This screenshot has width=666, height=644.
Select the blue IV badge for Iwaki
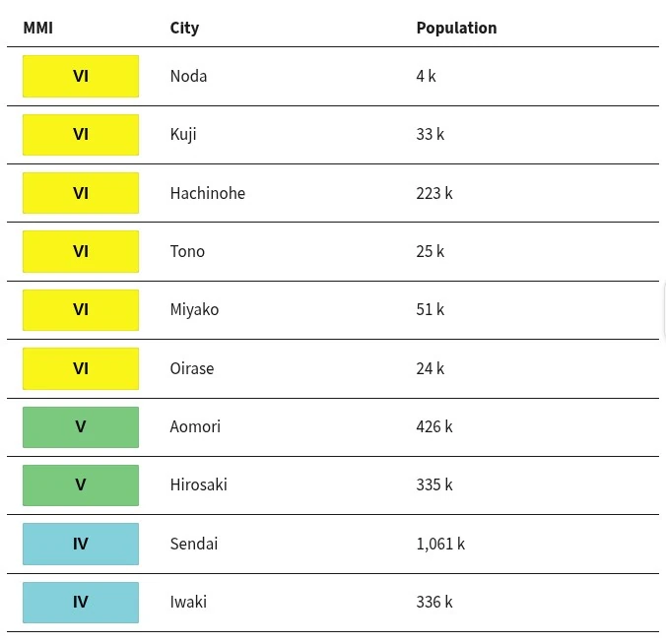81,603
